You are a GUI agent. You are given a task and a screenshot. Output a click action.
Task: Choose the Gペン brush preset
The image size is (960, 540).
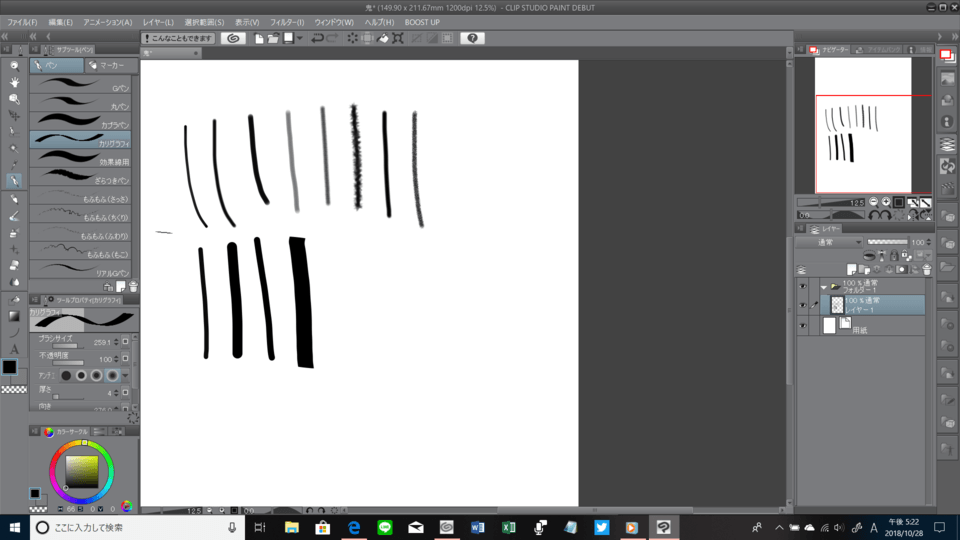click(82, 87)
